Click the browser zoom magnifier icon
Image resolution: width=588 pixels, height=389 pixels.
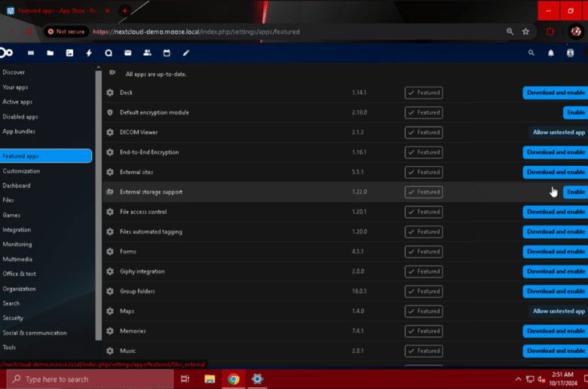pos(510,32)
